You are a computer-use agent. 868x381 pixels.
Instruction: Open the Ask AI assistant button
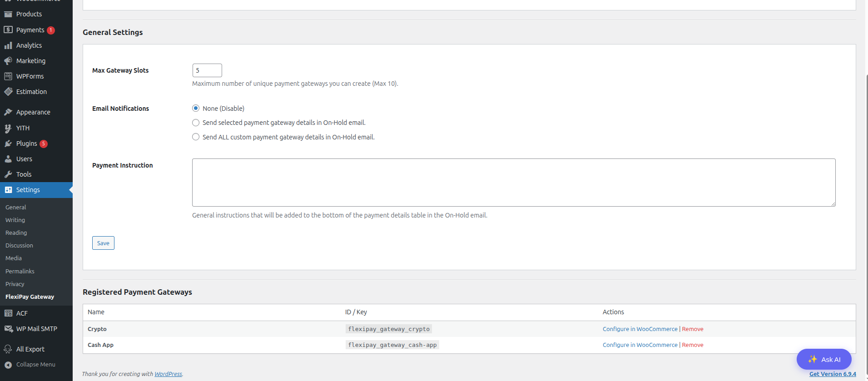coord(824,359)
